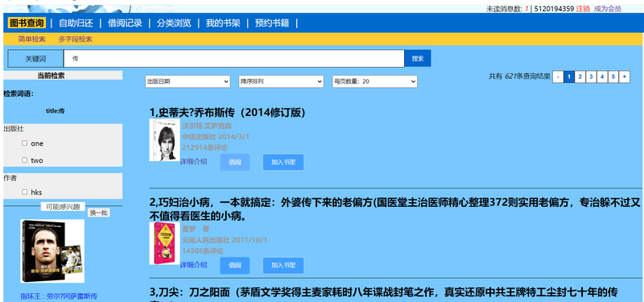Click the Steve Jobs biography cover thumbnail

tap(164, 139)
